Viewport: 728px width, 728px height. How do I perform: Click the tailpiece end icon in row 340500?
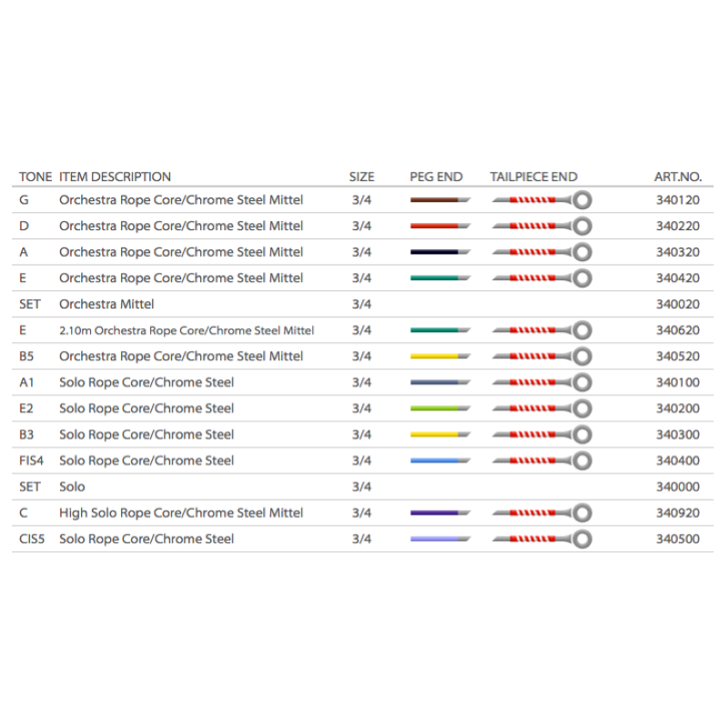tap(541, 539)
